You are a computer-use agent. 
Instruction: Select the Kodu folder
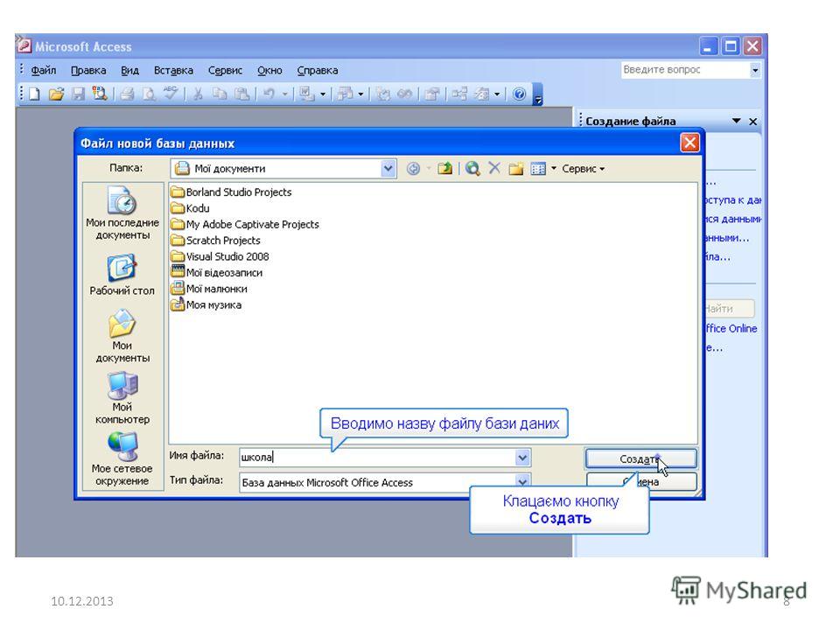(190, 208)
